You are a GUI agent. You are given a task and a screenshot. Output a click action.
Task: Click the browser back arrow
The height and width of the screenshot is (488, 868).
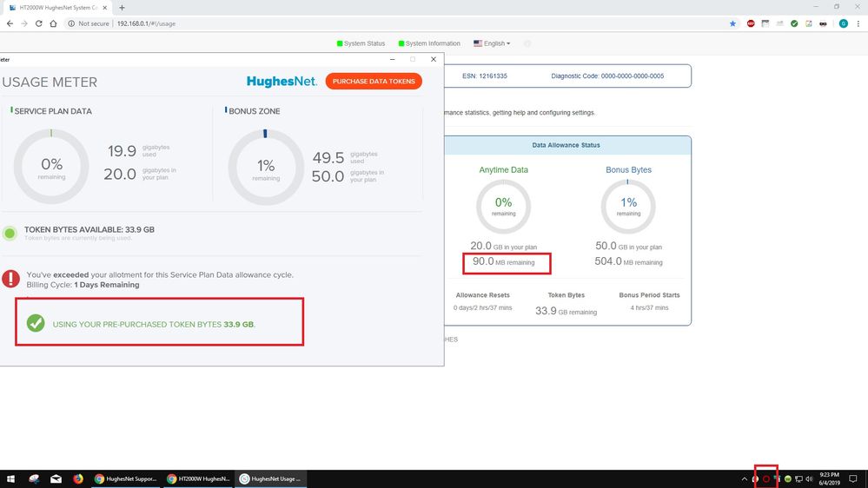pos(10,23)
